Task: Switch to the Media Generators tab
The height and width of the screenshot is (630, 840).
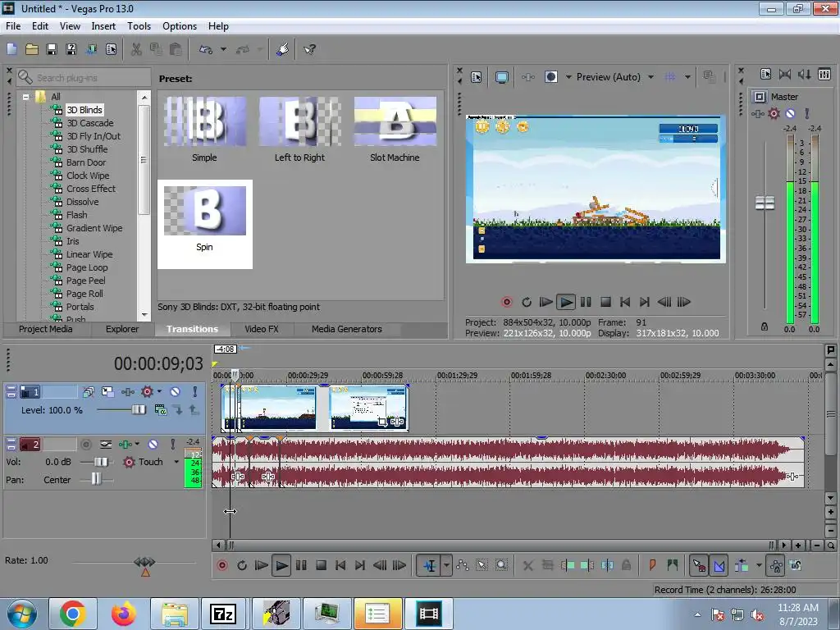Action: click(x=347, y=329)
